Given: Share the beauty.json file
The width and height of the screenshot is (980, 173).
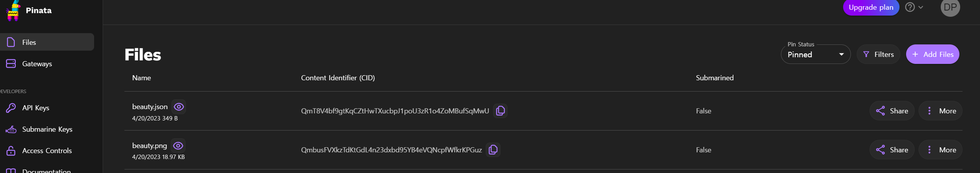Looking at the screenshot, I should pyautogui.click(x=892, y=111).
